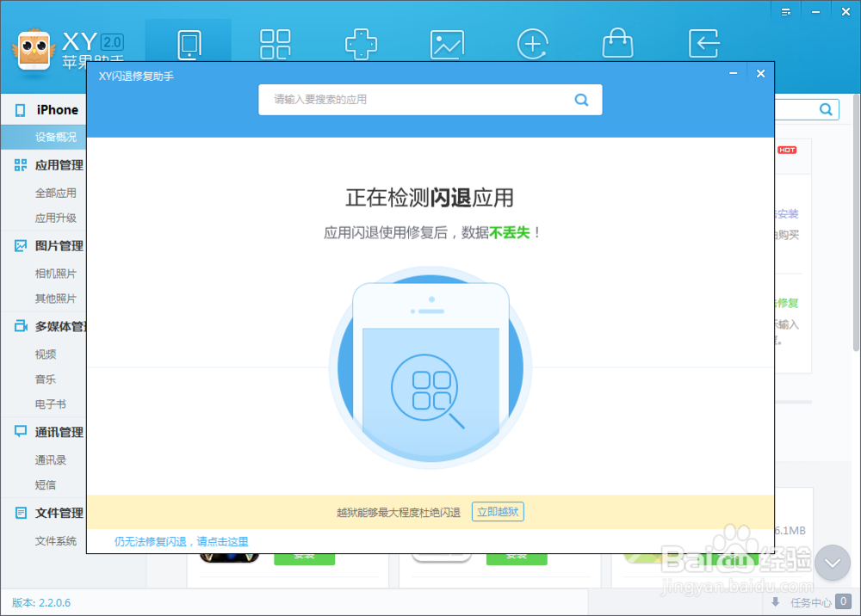Minimize the XY闪退修复助手 dialog
The width and height of the screenshot is (861, 616).
(733, 73)
